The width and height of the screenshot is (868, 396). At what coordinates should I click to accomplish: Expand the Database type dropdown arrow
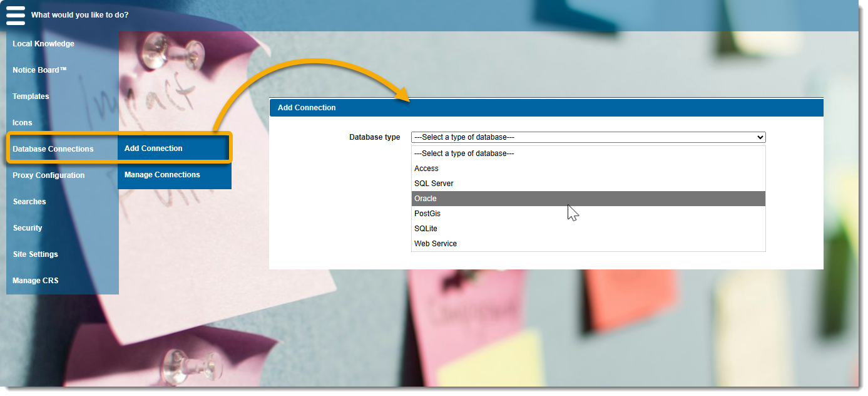click(760, 137)
